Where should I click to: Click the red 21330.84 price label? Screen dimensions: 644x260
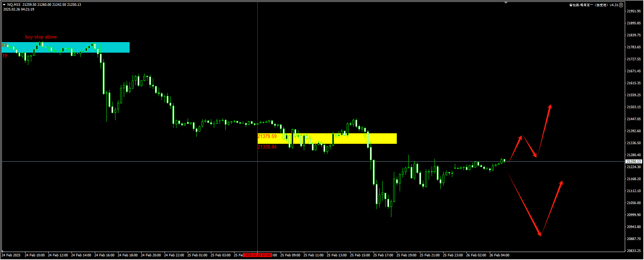point(267,147)
